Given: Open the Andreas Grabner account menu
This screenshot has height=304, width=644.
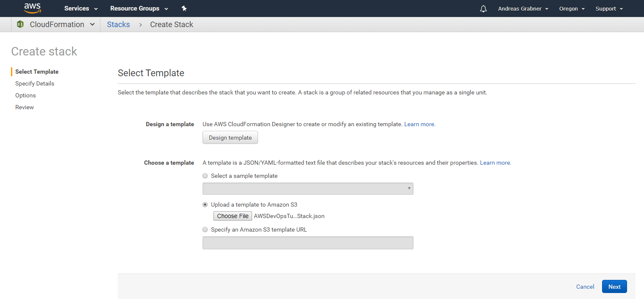Looking at the screenshot, I should point(523,8).
